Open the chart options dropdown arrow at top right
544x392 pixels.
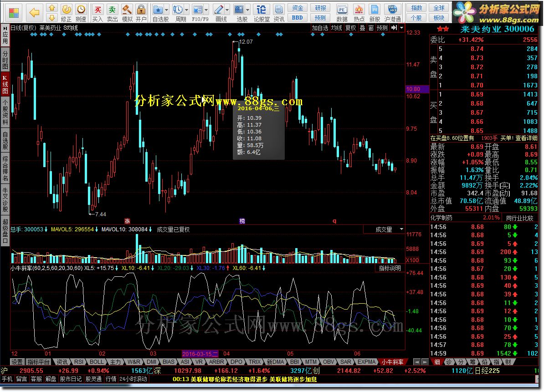coord(402,28)
